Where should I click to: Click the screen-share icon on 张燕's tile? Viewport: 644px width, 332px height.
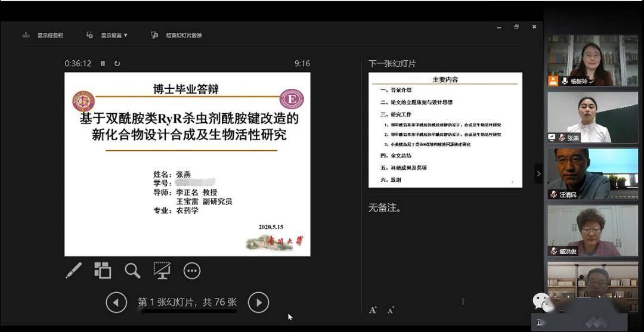552,138
